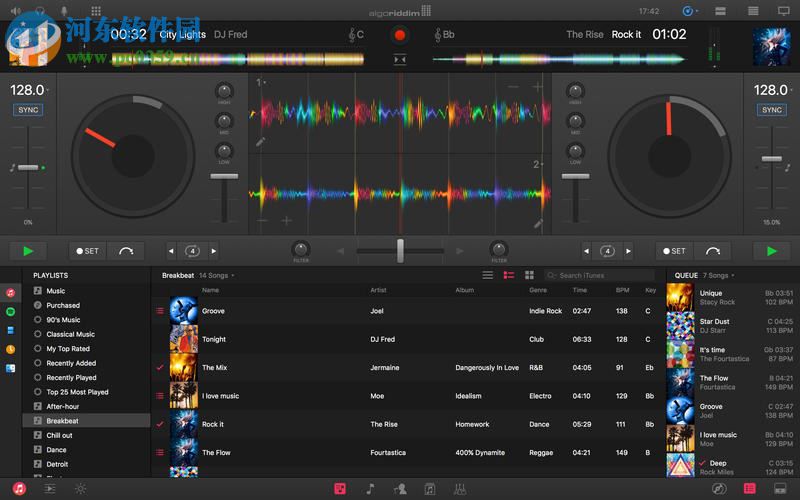This screenshot has height=500, width=800.
Task: Switch to list-only library layout icon
Action: [753, 11]
